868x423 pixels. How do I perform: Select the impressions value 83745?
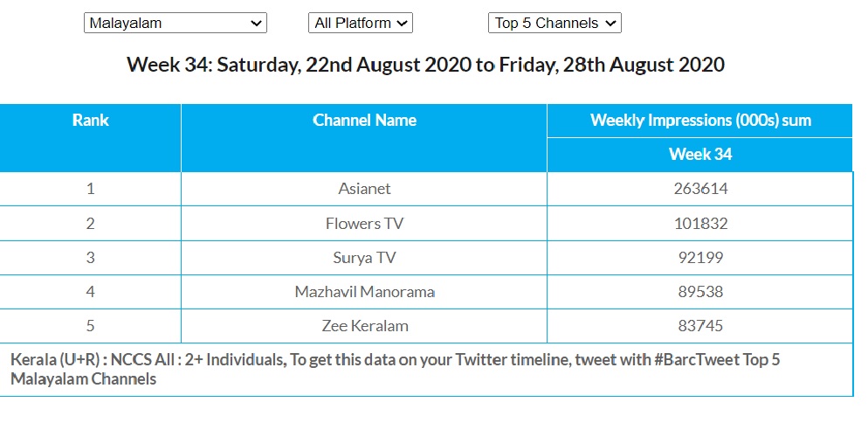point(700,326)
